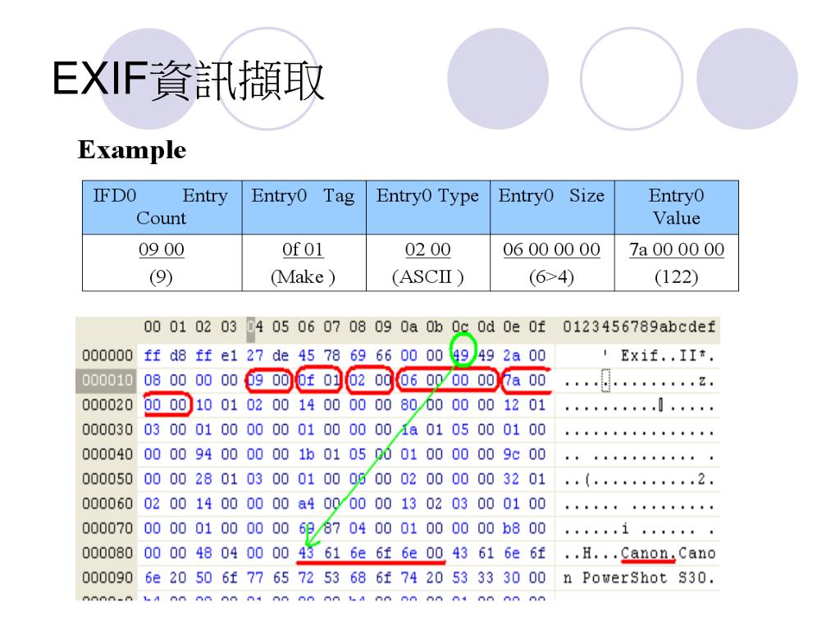
Task: Click the underlined '06 00 00 00' table value
Action: click(552, 249)
